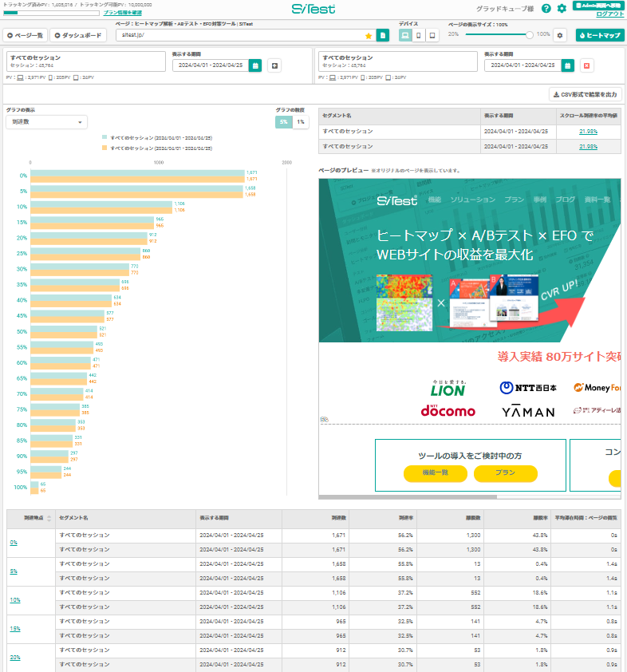Adjust page display size slider handle
627x672 pixels.
point(530,34)
